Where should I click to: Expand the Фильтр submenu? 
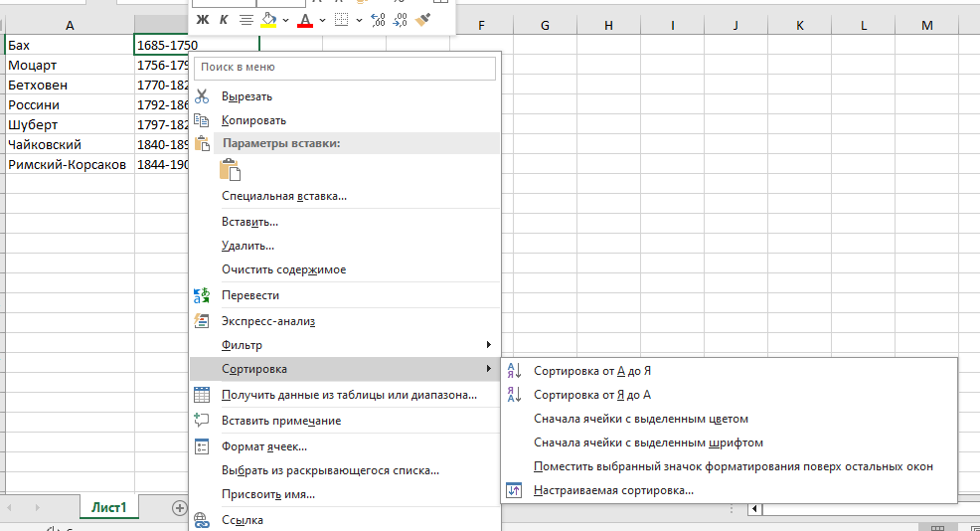345,345
